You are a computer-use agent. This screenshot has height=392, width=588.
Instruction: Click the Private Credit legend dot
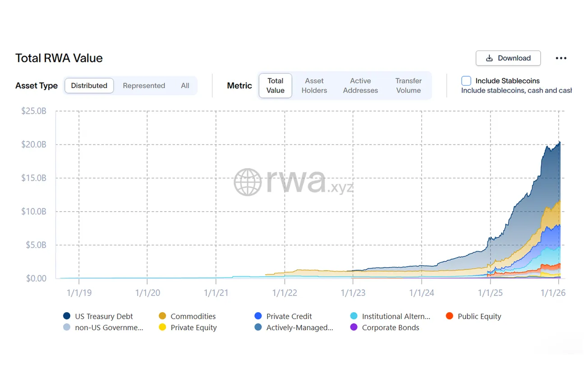(x=258, y=316)
